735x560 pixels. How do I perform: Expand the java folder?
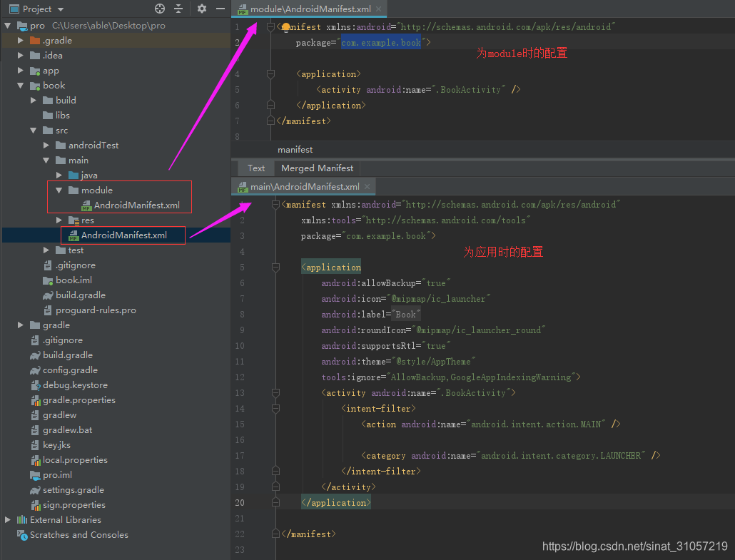[59, 175]
